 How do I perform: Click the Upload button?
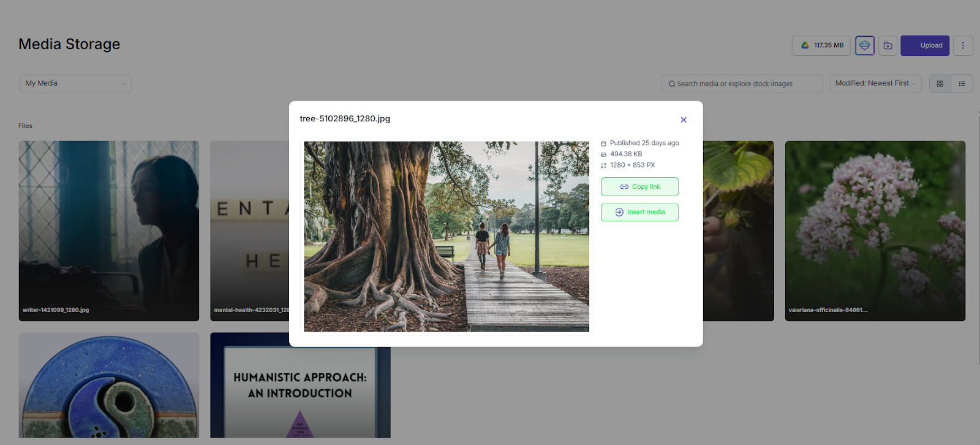925,45
